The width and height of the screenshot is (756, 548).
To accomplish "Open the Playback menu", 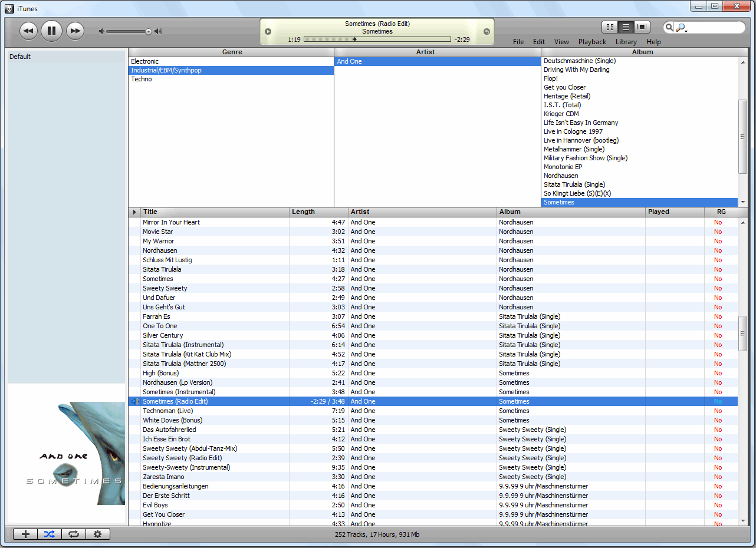I will point(592,42).
